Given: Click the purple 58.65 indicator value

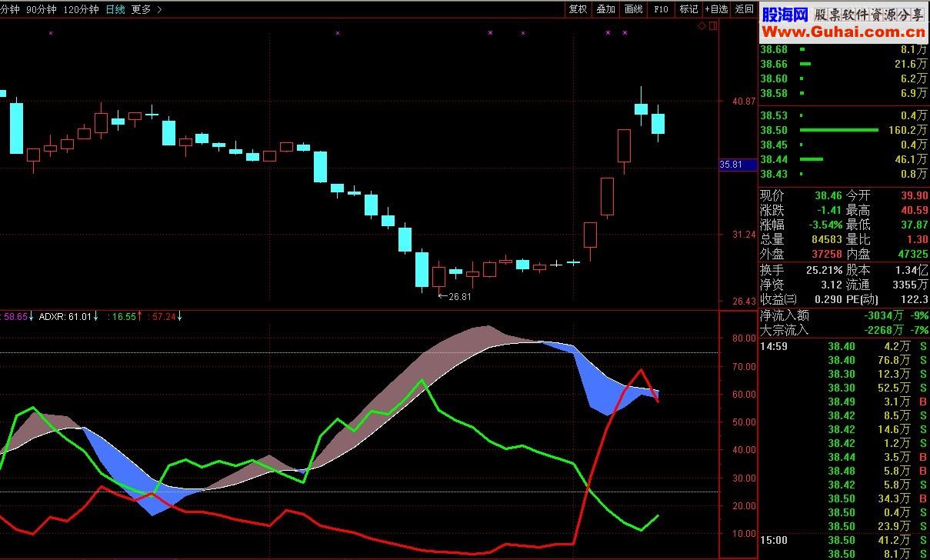Looking at the screenshot, I should pyautogui.click(x=15, y=316).
